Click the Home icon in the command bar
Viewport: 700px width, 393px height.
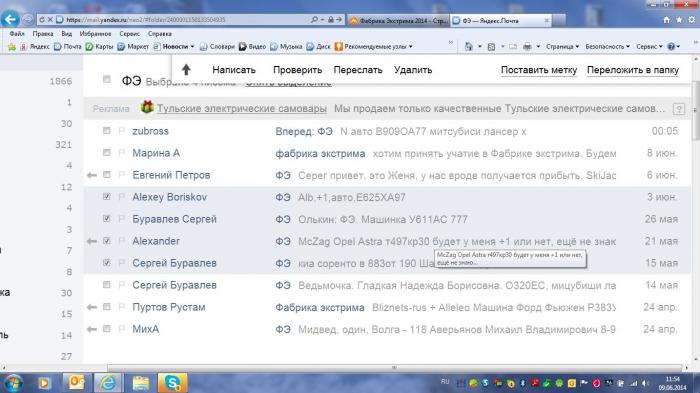click(468, 46)
